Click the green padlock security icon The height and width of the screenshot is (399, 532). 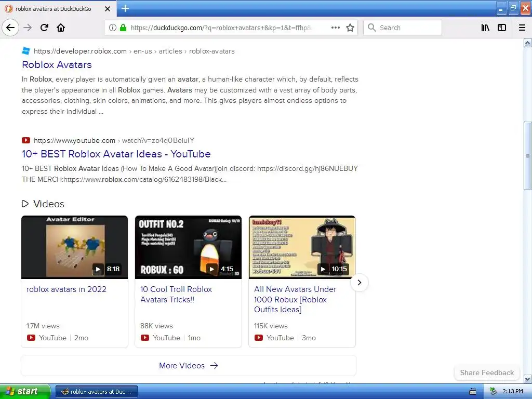coord(123,28)
